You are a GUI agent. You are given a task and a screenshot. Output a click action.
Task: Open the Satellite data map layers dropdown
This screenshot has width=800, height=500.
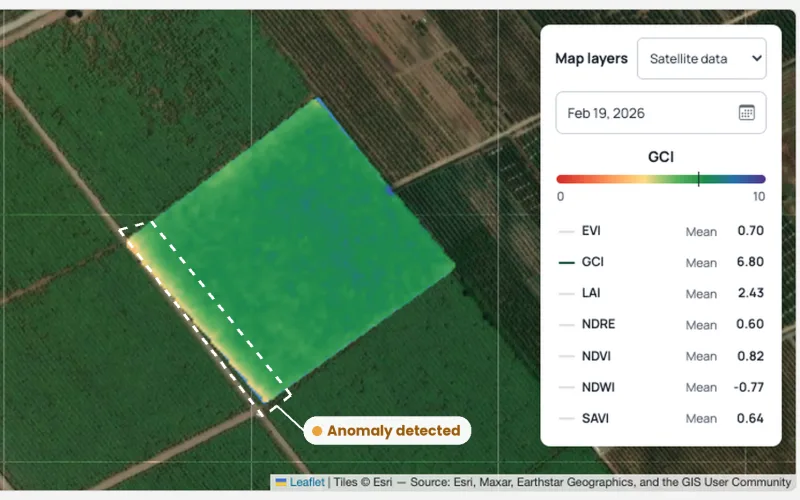pyautogui.click(x=702, y=59)
